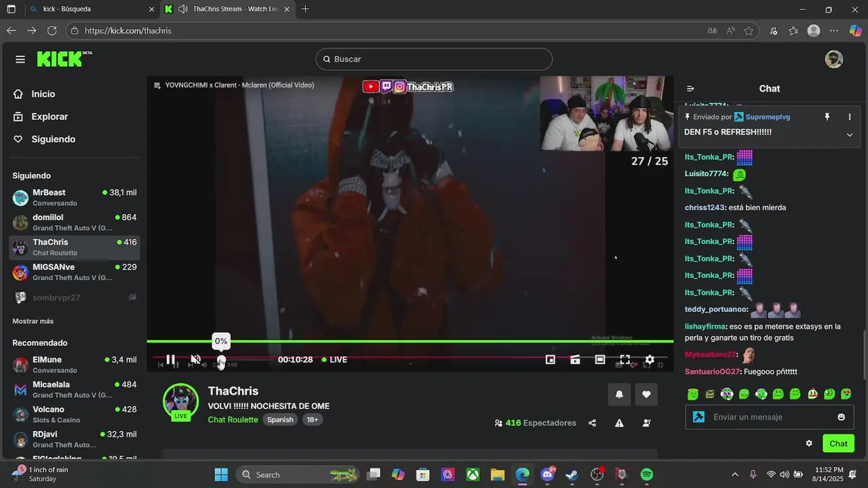Open a new browser tab
The width and height of the screenshot is (868, 488).
[306, 9]
